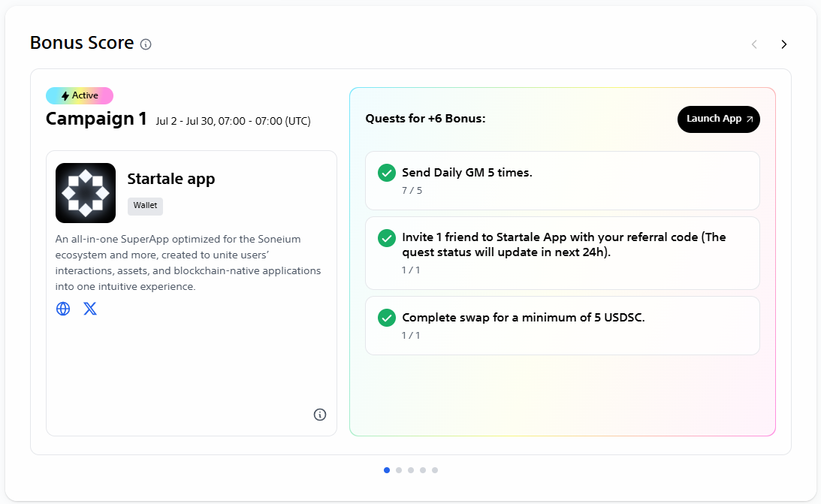Open the Startale app X profile icon
This screenshot has height=504, width=821.
click(90, 309)
